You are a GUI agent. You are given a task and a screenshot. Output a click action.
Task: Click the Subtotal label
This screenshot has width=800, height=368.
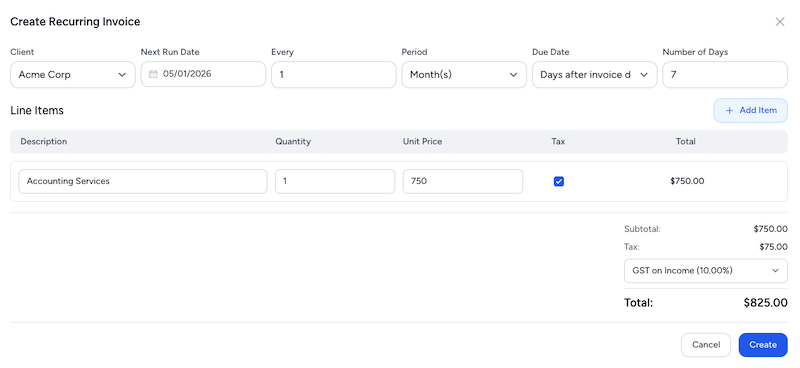tap(642, 229)
